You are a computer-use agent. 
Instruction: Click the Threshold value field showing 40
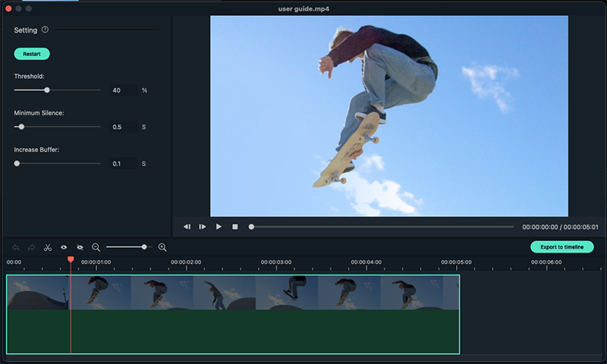click(121, 90)
